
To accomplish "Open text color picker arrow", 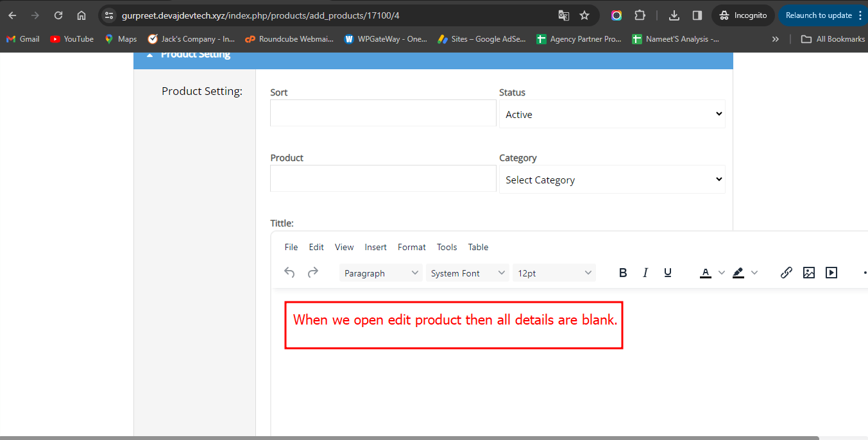I will (x=721, y=273).
